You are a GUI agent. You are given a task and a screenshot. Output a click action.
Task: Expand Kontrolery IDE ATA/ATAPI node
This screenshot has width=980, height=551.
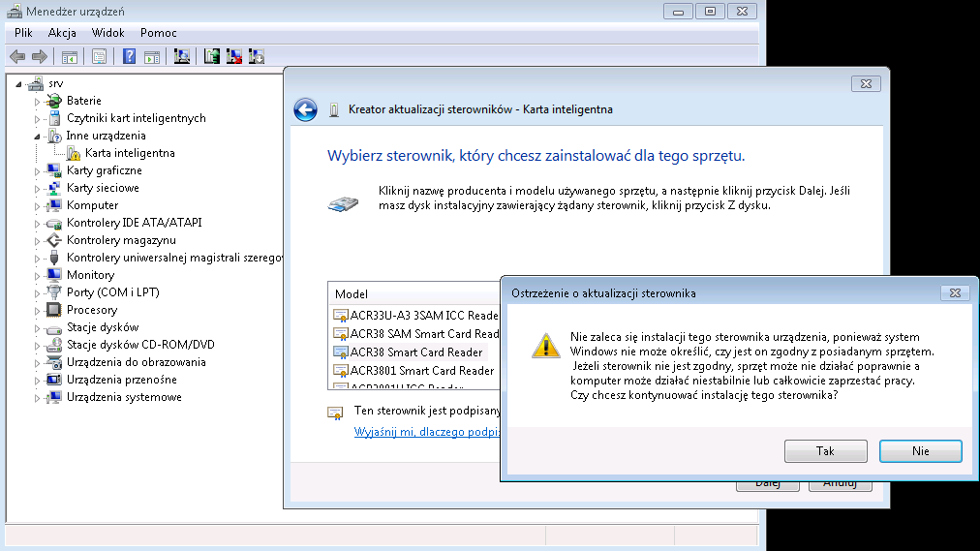point(37,223)
